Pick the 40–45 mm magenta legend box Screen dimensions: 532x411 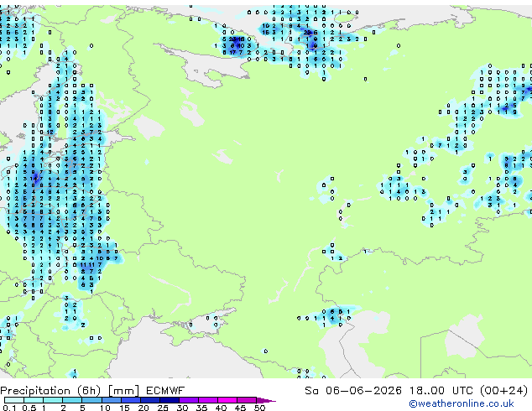tap(227, 400)
